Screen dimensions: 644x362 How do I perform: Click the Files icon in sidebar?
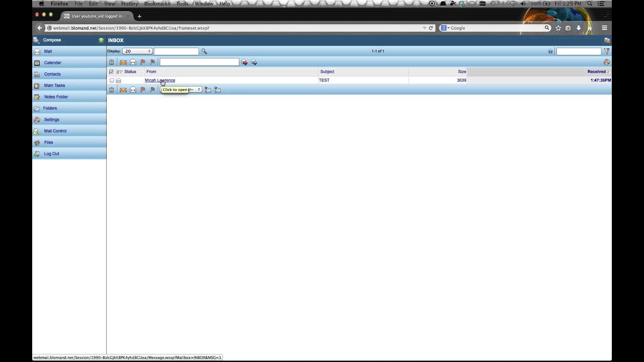[37, 142]
